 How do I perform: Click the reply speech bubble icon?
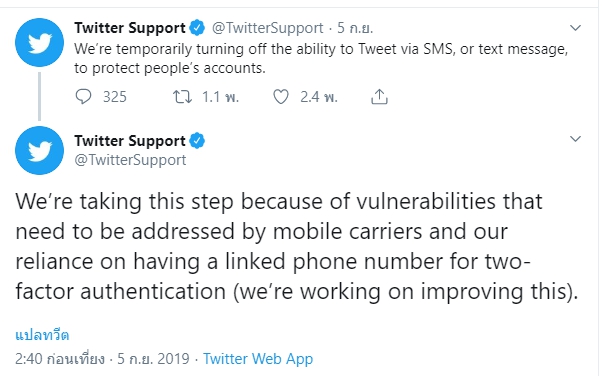point(83,97)
